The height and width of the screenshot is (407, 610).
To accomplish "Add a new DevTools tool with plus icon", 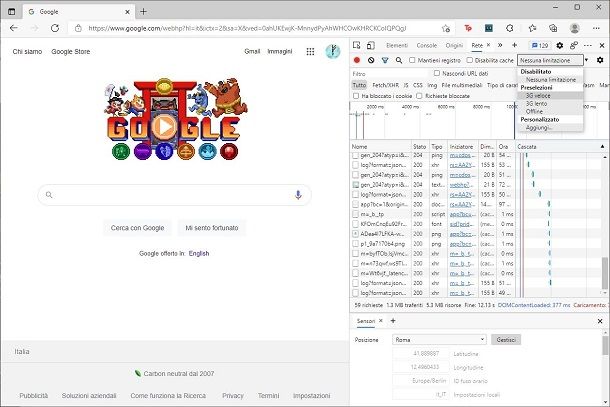I will tap(514, 45).
